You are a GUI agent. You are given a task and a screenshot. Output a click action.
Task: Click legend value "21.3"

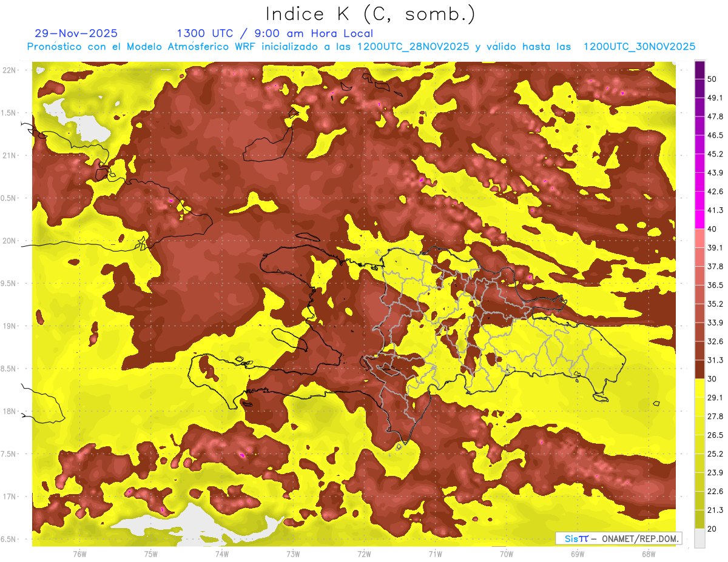715,510
